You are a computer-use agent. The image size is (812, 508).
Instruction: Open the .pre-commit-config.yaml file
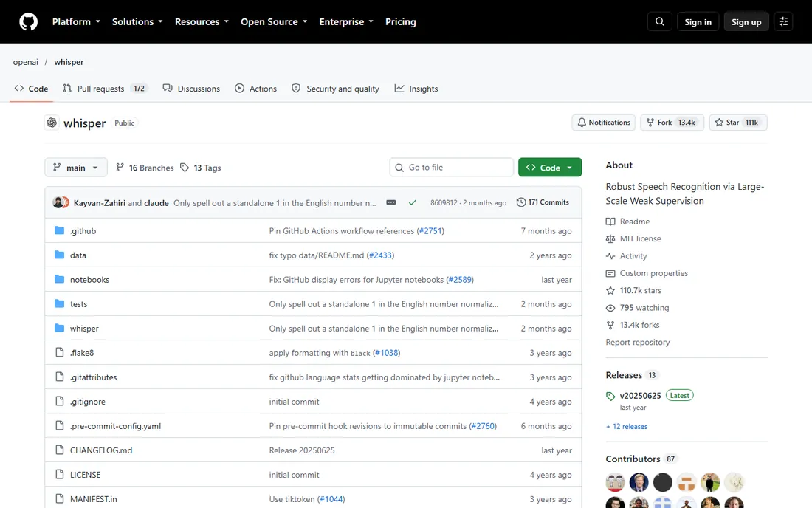(x=115, y=426)
